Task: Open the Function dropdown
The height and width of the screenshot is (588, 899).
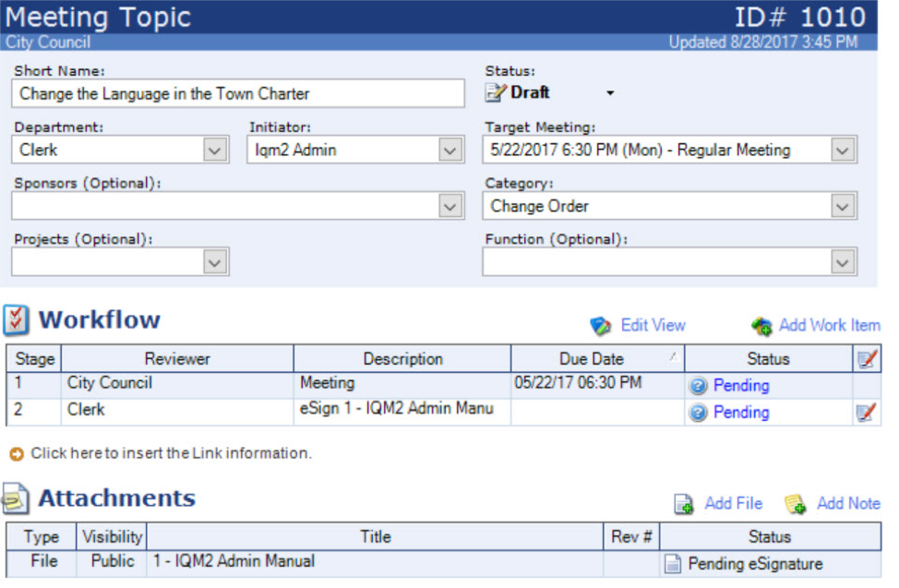Action: 843,262
